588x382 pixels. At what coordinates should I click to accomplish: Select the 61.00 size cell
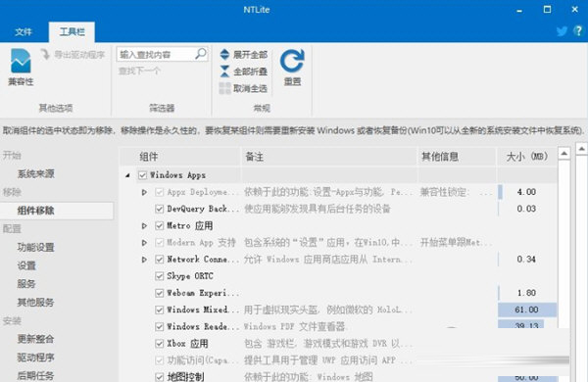click(527, 310)
